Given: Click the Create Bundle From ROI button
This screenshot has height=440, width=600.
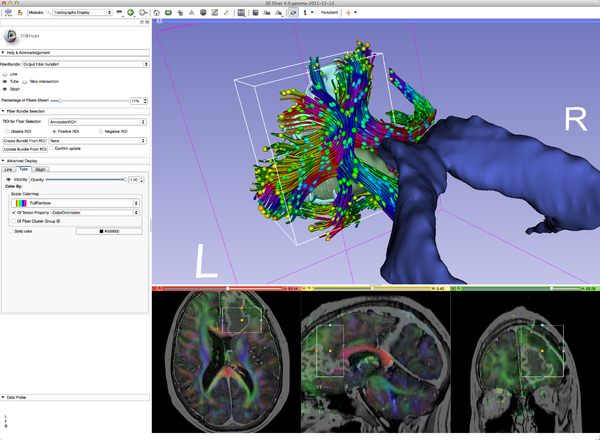Looking at the screenshot, I should pyautogui.click(x=23, y=141).
